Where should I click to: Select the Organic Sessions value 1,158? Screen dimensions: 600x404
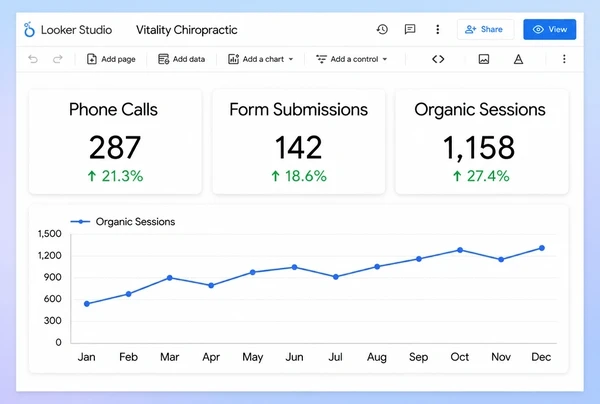pos(479,147)
